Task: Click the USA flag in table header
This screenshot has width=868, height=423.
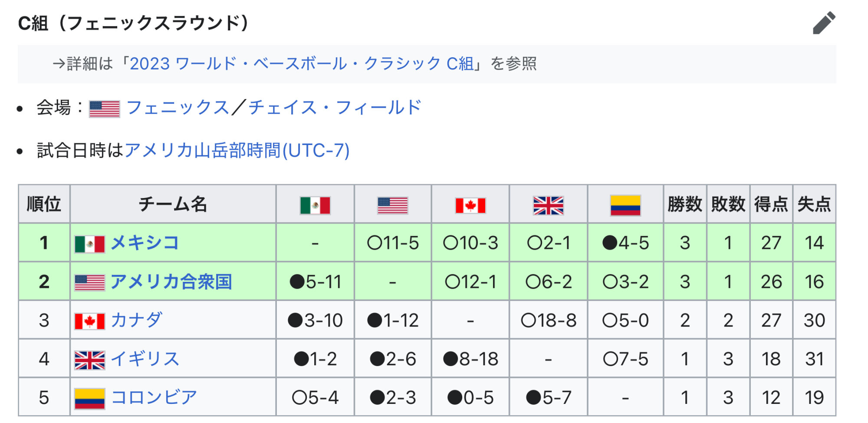Action: [x=392, y=205]
